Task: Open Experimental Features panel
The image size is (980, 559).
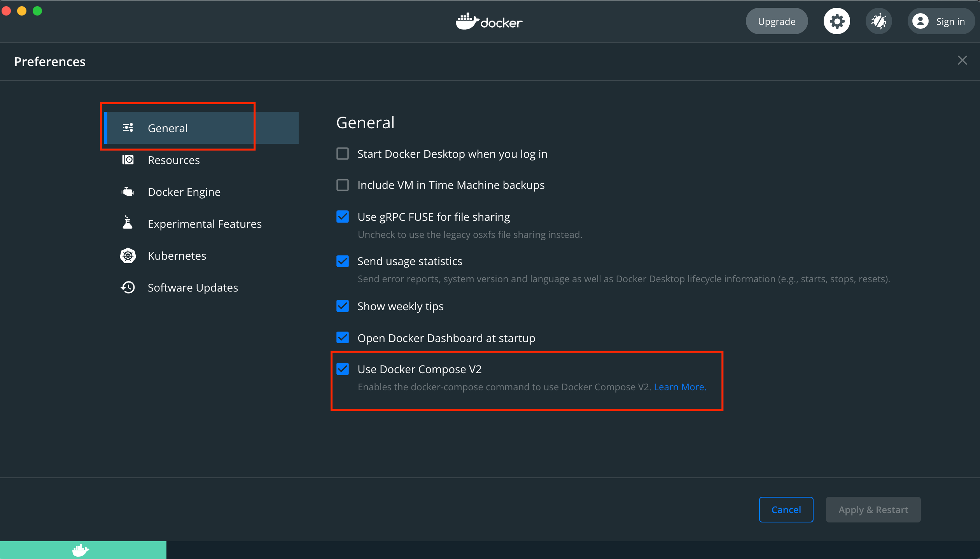Action: 205,224
